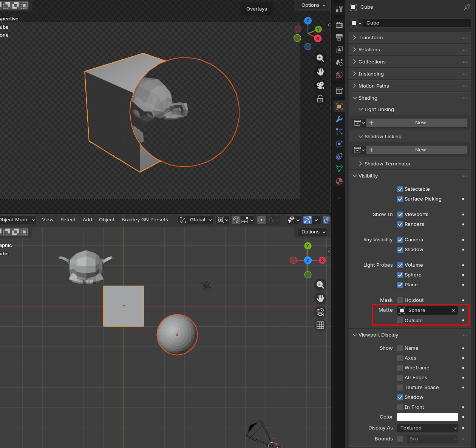Open the Options dropdown in upper viewport

click(x=312, y=5)
